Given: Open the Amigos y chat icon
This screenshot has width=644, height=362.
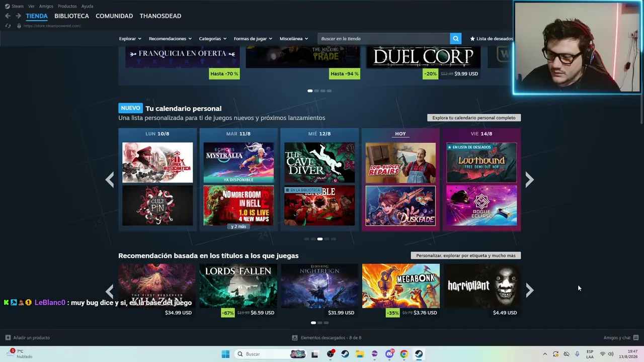Looking at the screenshot, I should point(636,338).
